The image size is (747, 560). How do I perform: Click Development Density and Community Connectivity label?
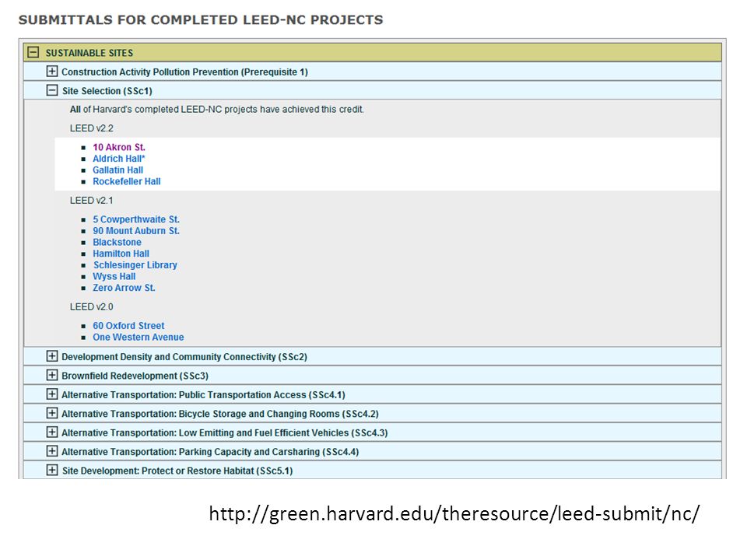184,357
